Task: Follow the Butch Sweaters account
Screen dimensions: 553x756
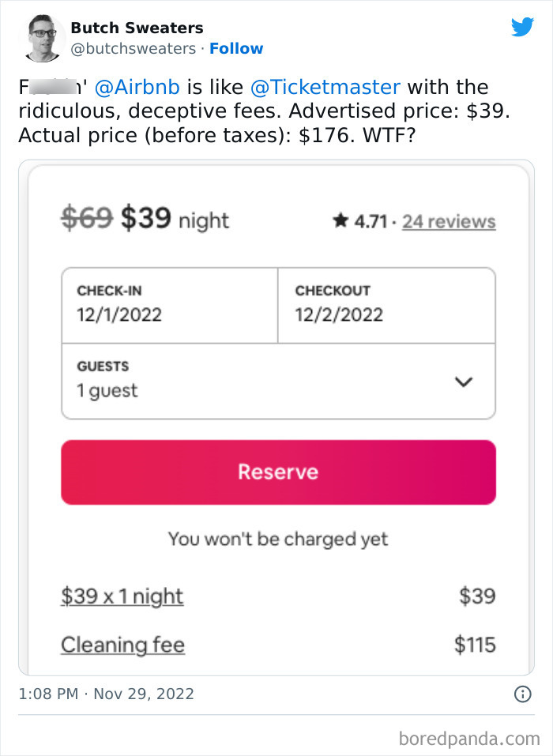Action: coord(236,49)
